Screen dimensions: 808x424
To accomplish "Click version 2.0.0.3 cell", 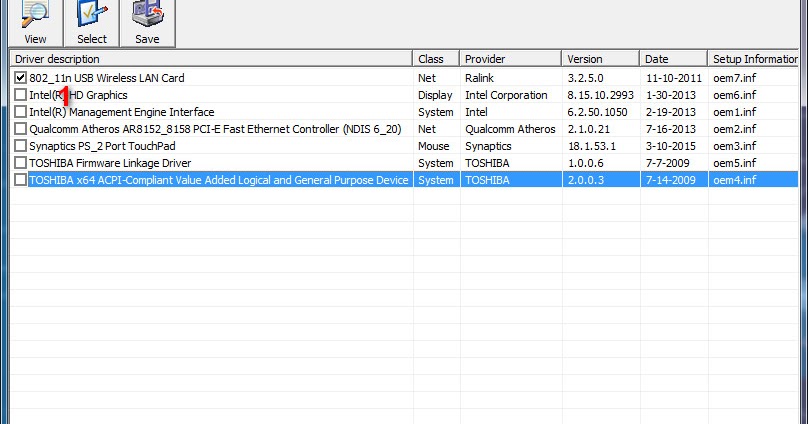I will click(x=585, y=180).
